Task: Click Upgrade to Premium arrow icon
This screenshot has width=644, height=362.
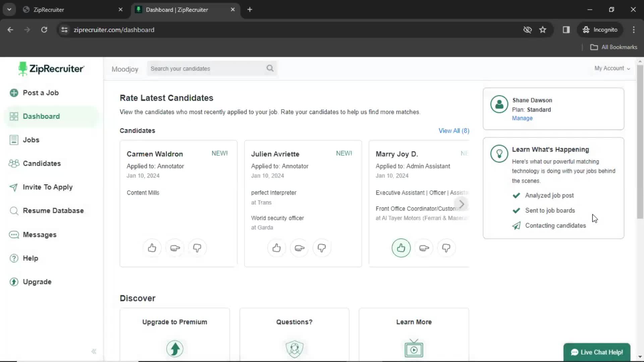Action: (x=175, y=349)
